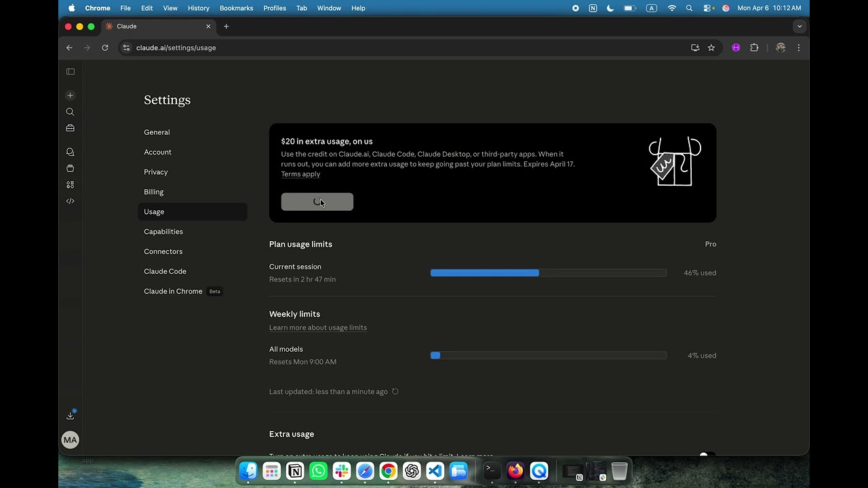Click the Terms apply link
The width and height of the screenshot is (868, 488).
[x=300, y=174]
